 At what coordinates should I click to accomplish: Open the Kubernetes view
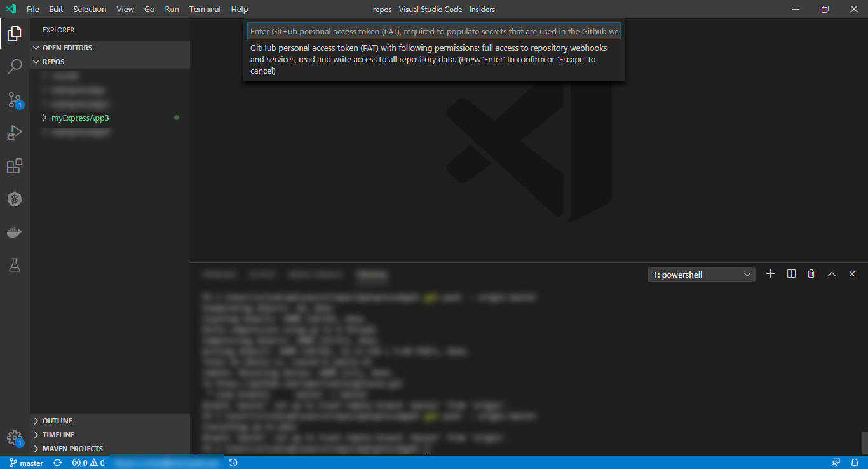coord(15,199)
